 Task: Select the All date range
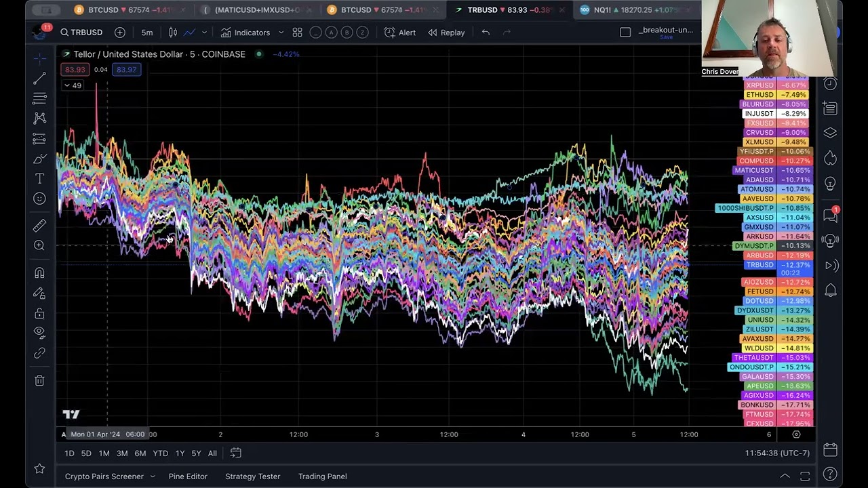click(x=212, y=453)
